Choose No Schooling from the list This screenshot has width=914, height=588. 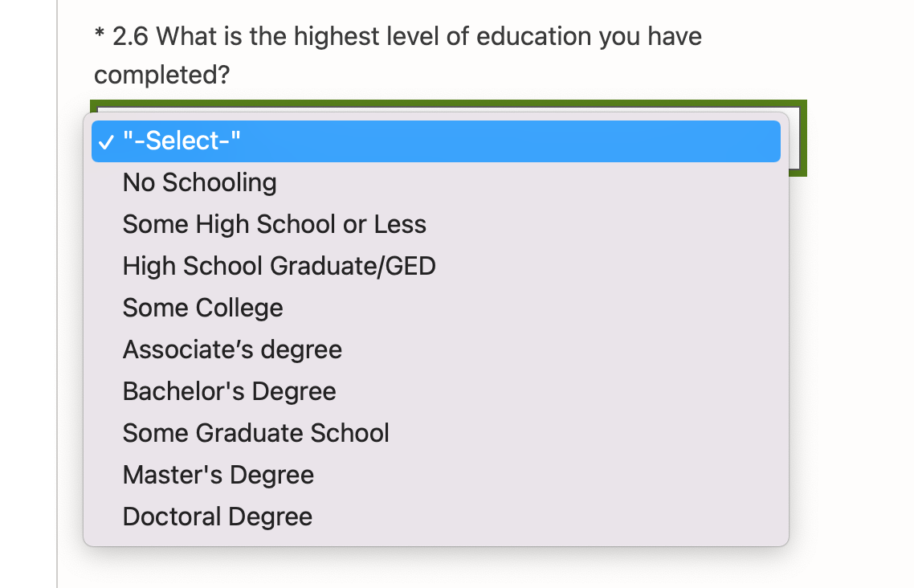[x=199, y=183]
